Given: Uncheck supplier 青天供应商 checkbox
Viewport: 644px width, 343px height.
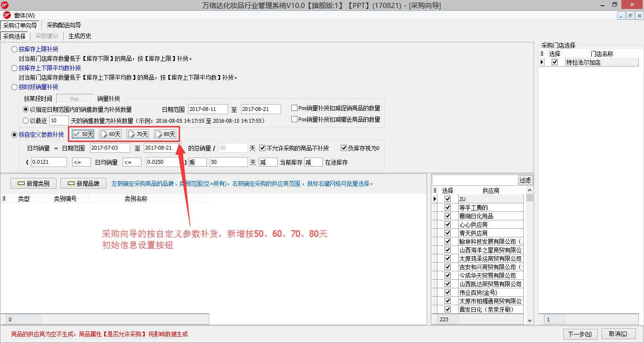Looking at the screenshot, I should pos(447,233).
